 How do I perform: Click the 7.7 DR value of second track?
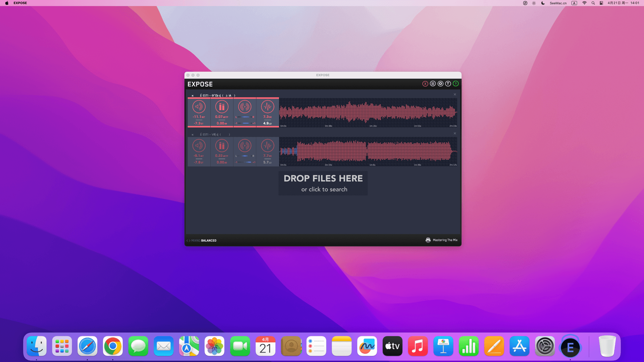pyautogui.click(x=268, y=156)
